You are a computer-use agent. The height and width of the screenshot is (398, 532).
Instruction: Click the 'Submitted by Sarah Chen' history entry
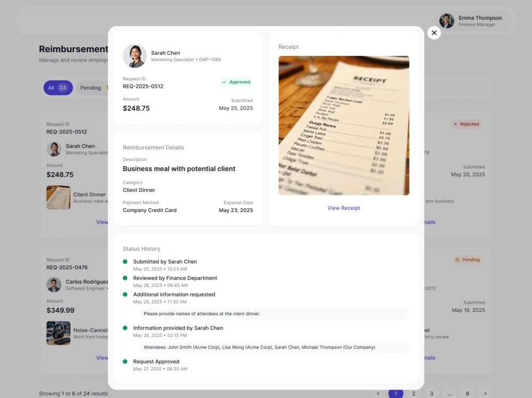pos(165,261)
